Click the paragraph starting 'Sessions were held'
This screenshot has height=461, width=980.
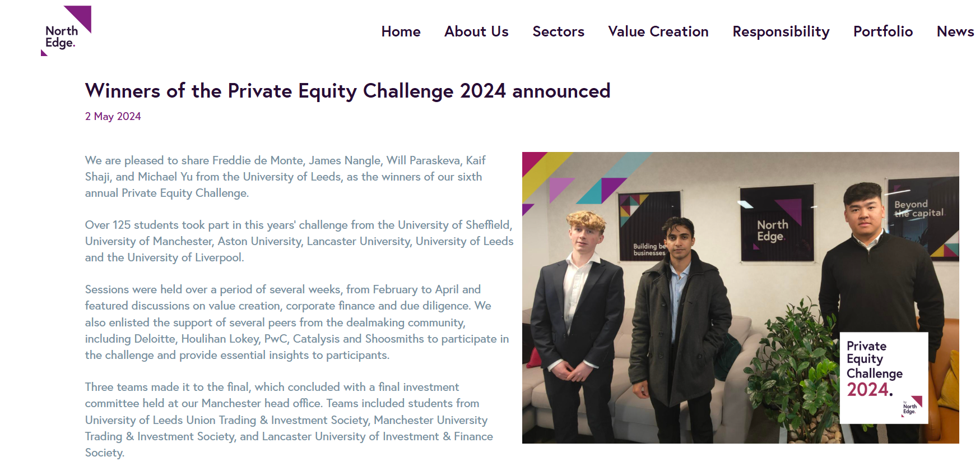click(297, 322)
